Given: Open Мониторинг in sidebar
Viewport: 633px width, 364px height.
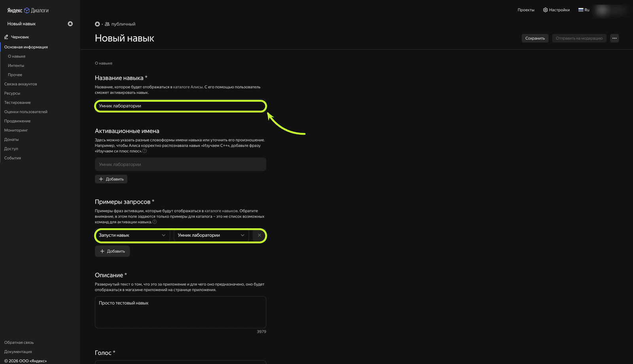Looking at the screenshot, I should [x=16, y=130].
